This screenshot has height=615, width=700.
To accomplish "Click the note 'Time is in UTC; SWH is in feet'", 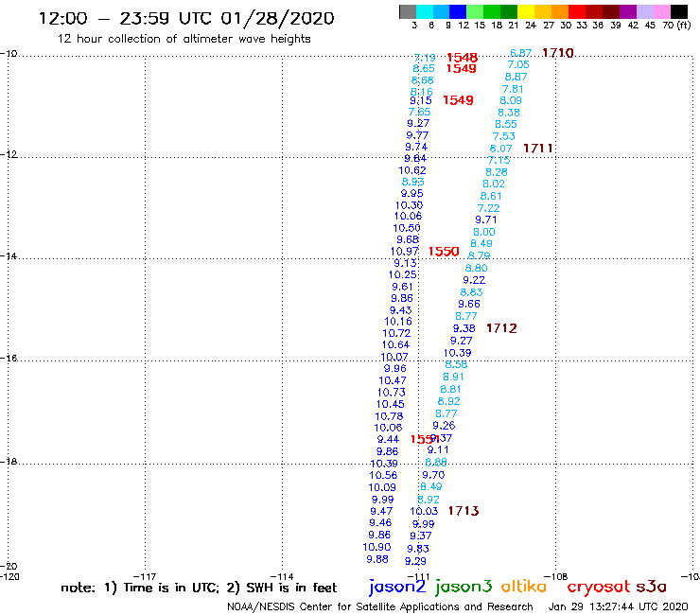I will [x=199, y=588].
